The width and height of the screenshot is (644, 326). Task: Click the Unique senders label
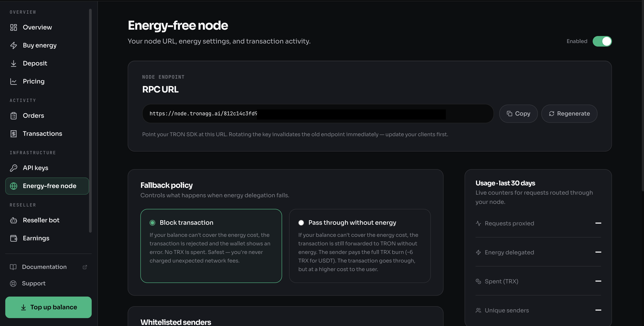pyautogui.click(x=507, y=310)
